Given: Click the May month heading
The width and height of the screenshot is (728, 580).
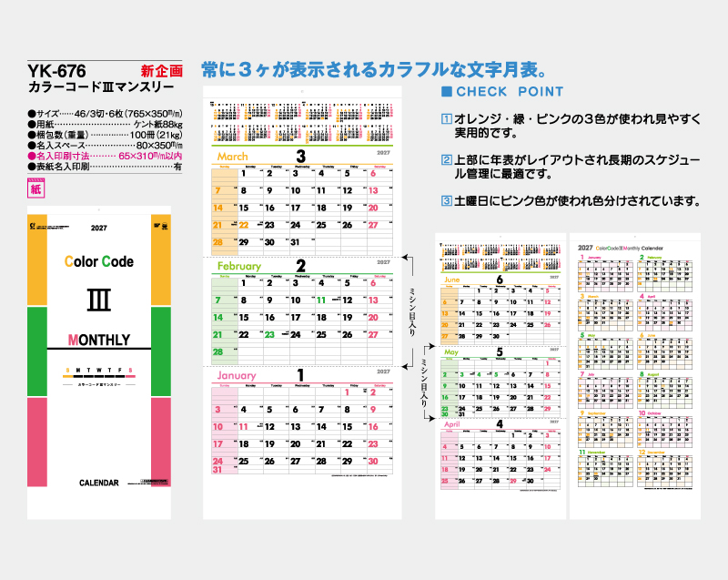Looking at the screenshot, I should 450,352.
